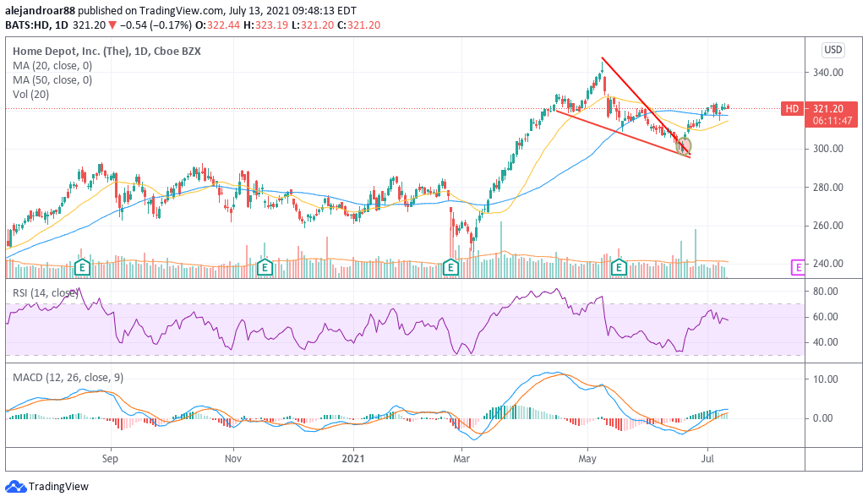Select the Home Depot, Inc. chart title legend
The image size is (868, 502).
coord(106,51)
